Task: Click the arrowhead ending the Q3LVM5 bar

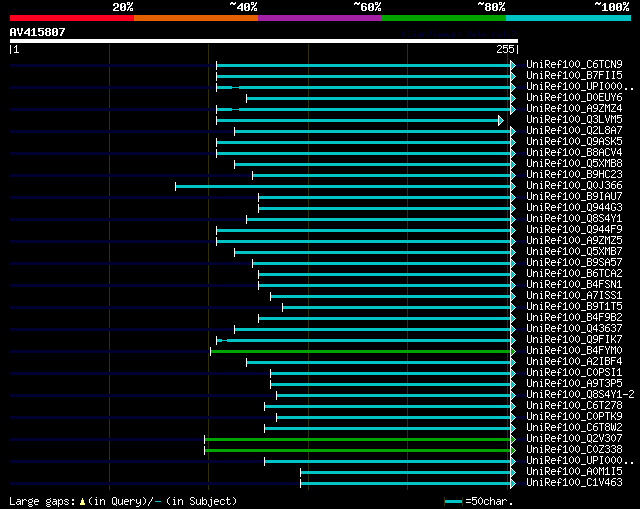Action: [x=501, y=120]
